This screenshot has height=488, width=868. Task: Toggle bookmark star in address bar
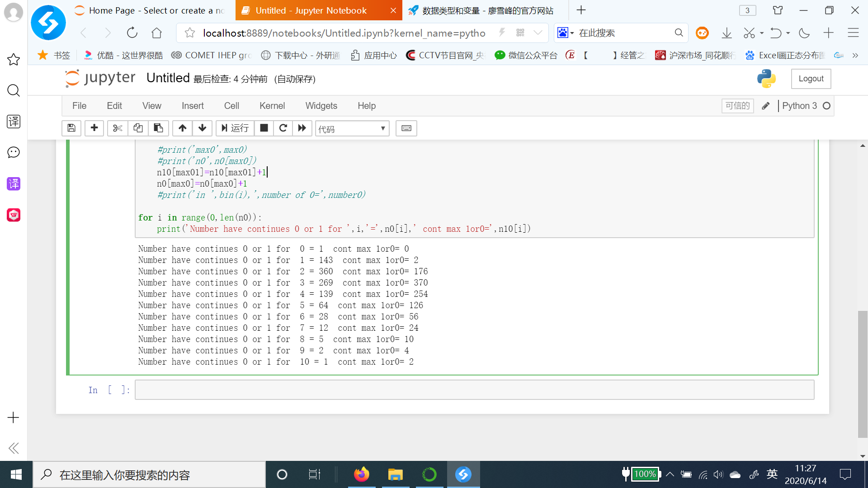pyautogui.click(x=190, y=33)
